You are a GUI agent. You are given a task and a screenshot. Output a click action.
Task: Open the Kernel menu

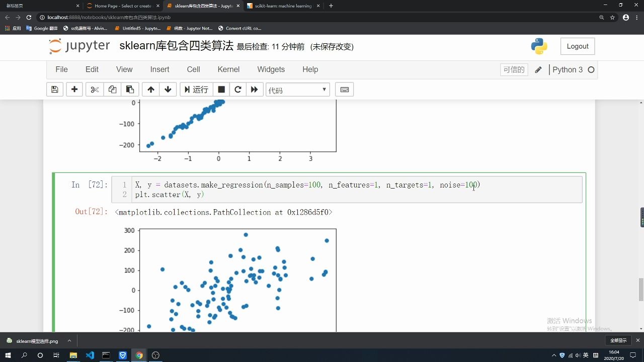228,69
